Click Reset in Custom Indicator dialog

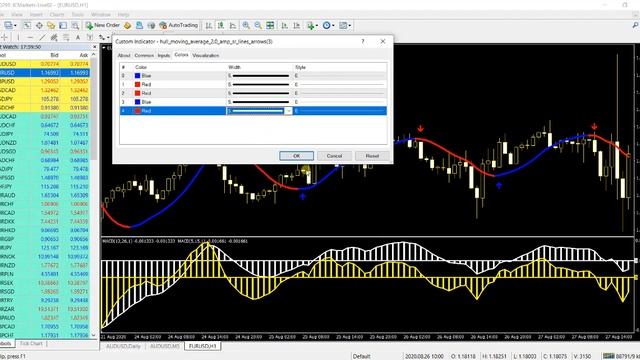click(x=372, y=156)
